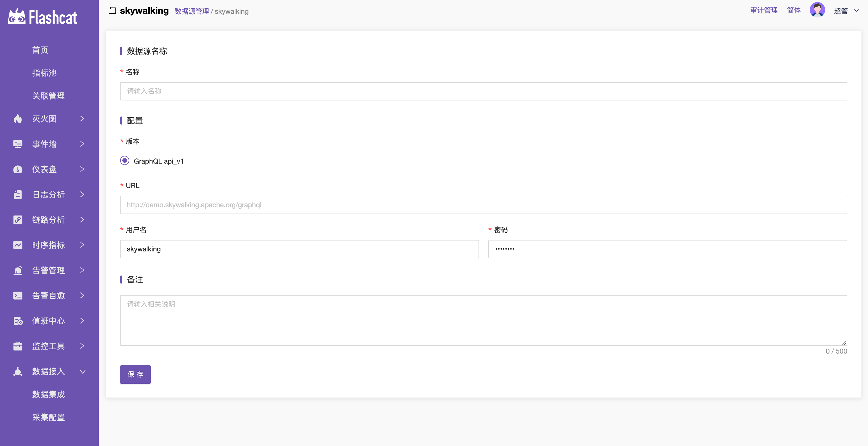Focus the 名称 name input field

(483, 91)
